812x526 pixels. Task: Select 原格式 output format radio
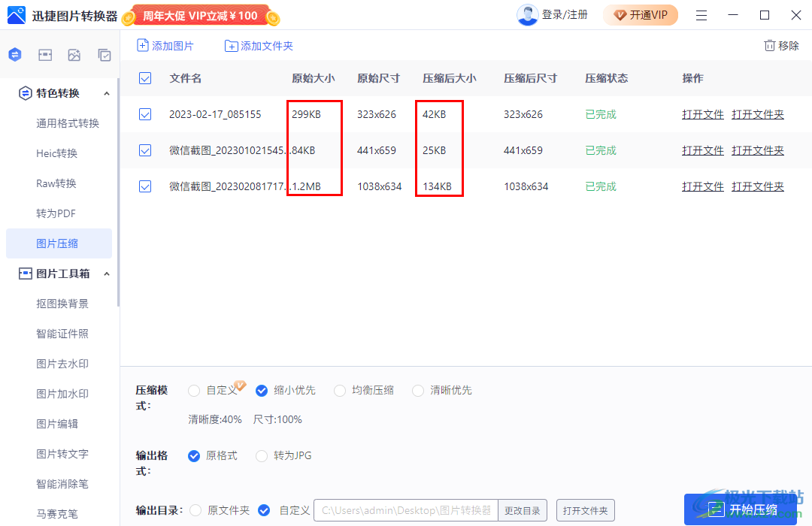coord(194,456)
